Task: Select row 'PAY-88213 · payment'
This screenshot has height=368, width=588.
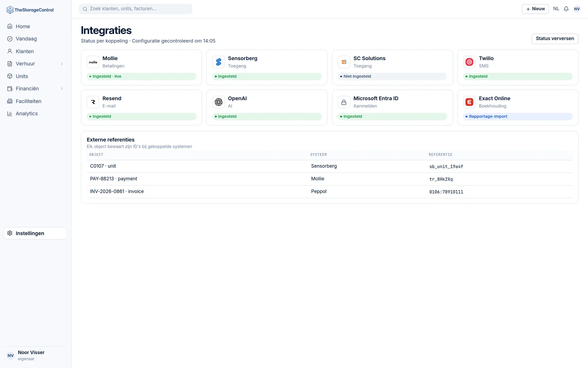Action: (x=330, y=179)
